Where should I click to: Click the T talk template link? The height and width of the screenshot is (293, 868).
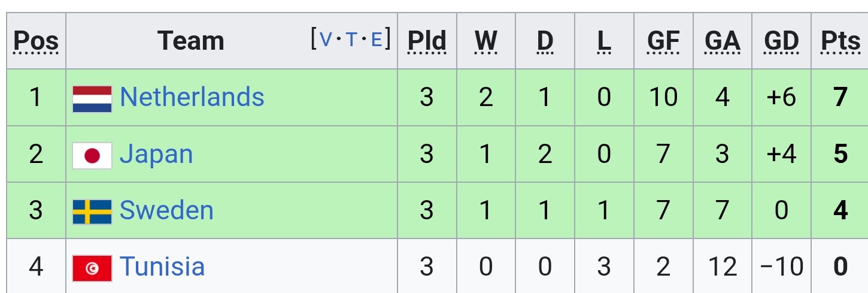(x=351, y=40)
